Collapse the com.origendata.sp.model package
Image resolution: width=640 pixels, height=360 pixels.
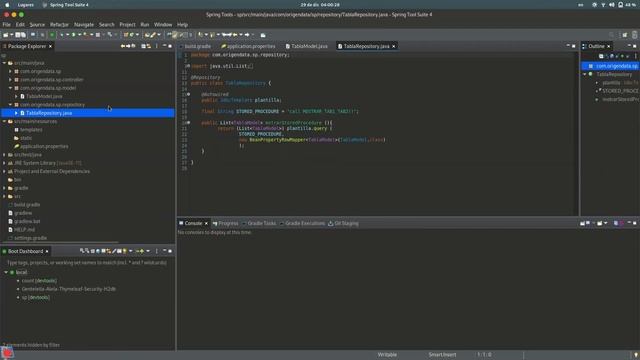pyautogui.click(x=11, y=88)
